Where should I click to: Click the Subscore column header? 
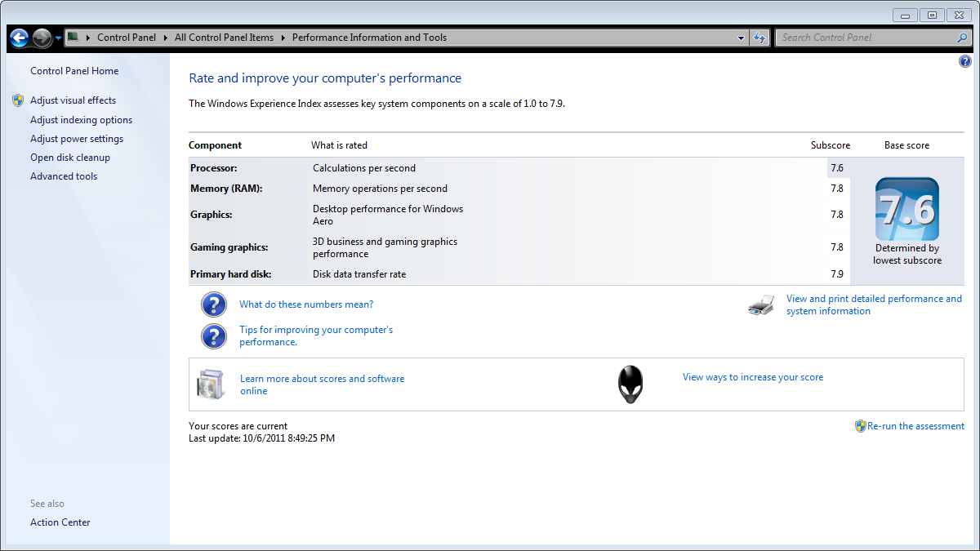pos(831,145)
